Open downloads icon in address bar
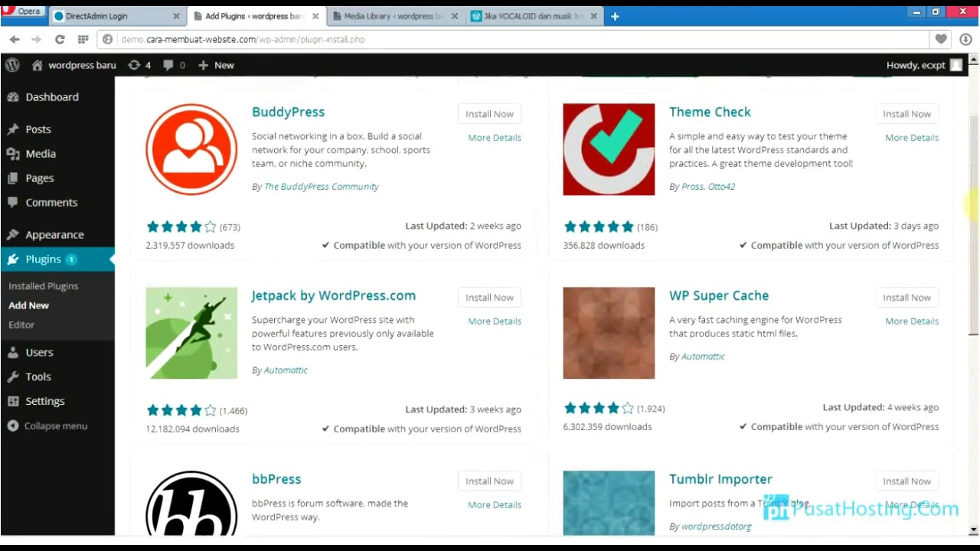Image resolution: width=980 pixels, height=551 pixels. point(965,39)
